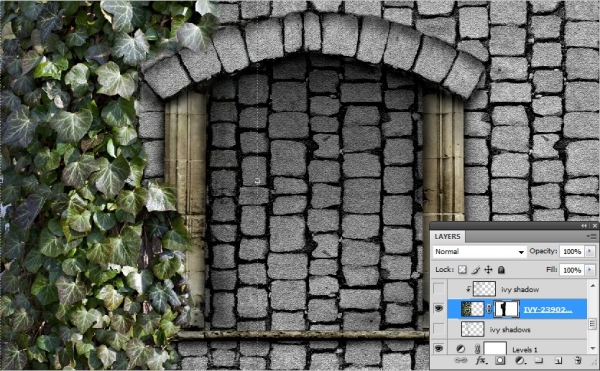Click the Fill 100% field
This screenshot has width=600, height=371.
(572, 270)
